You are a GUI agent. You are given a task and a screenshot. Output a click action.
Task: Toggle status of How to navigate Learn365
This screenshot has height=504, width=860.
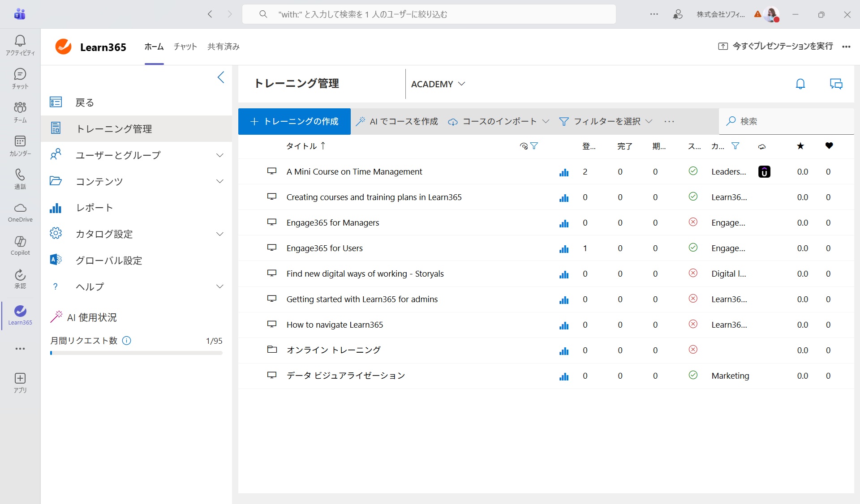point(693,324)
